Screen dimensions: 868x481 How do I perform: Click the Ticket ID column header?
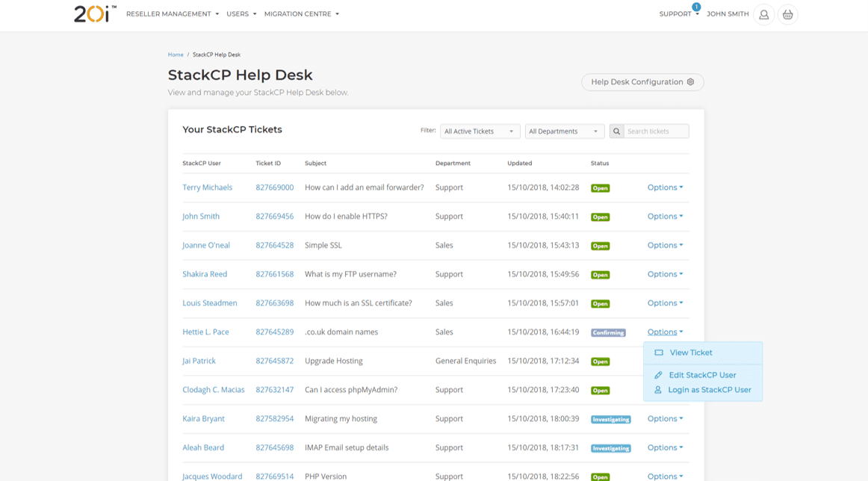coord(268,164)
